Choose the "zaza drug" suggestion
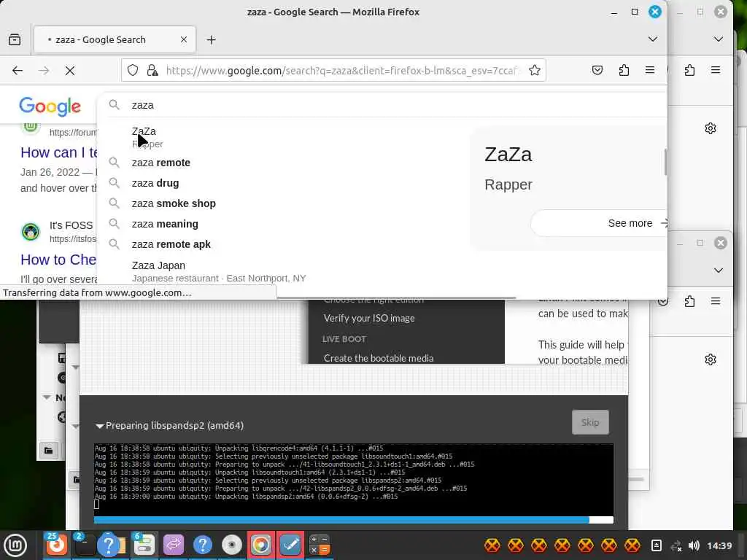 [281, 183]
